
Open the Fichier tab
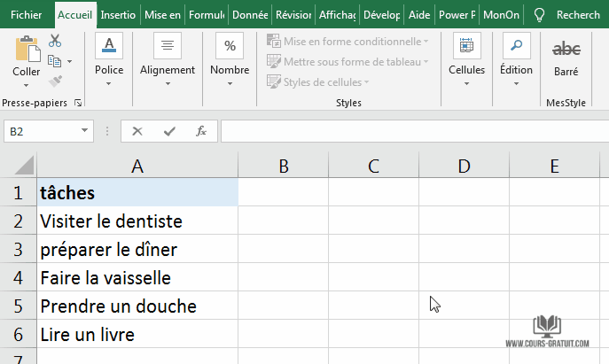[26, 15]
